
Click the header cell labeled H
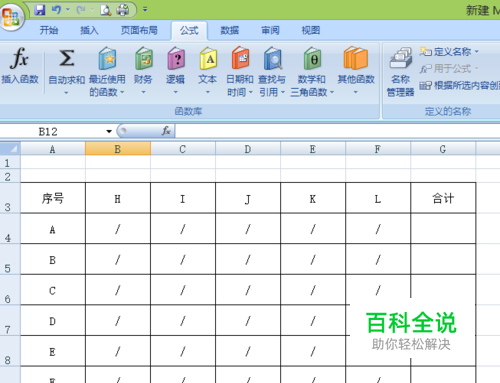click(118, 198)
